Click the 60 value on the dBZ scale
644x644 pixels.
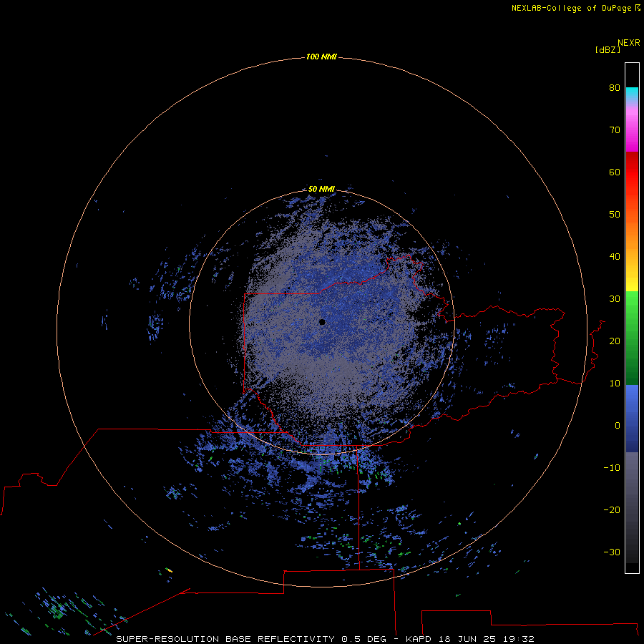click(x=615, y=172)
